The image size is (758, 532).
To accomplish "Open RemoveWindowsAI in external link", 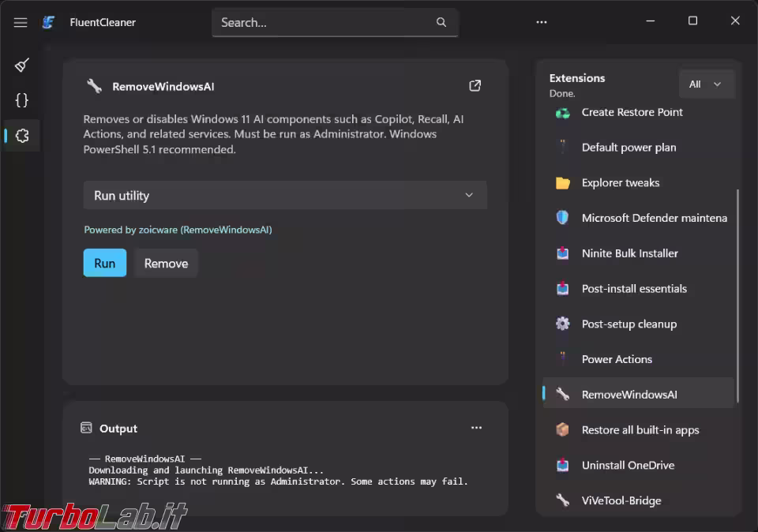I will [475, 85].
